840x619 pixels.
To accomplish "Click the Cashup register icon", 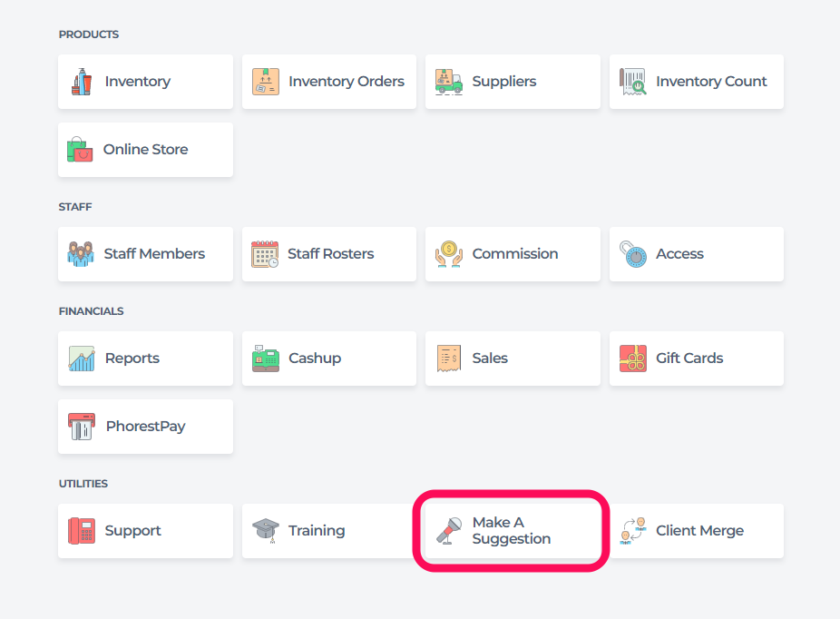I will (x=266, y=359).
